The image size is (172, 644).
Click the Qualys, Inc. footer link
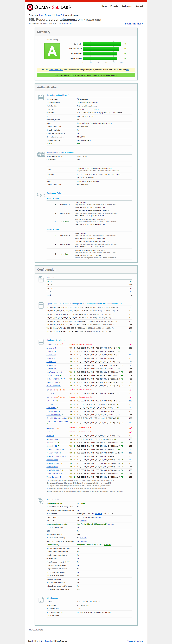49,641
